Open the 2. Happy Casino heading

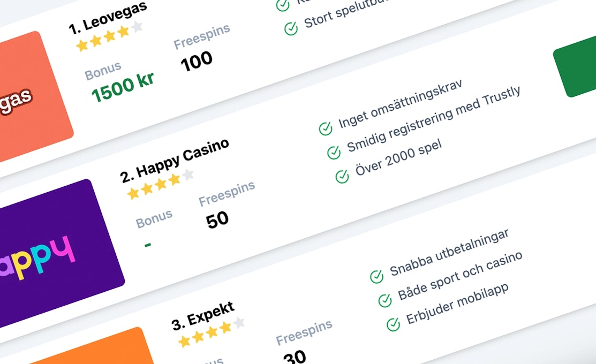(175, 161)
